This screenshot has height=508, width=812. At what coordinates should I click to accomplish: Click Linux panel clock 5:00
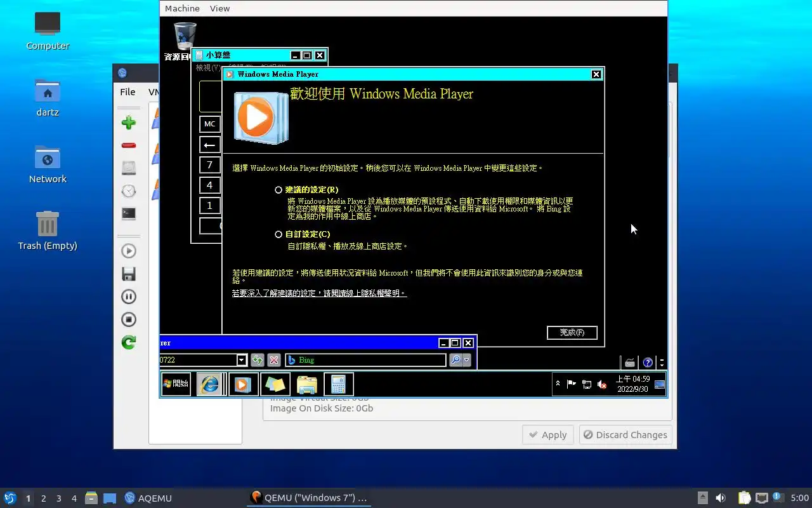[x=800, y=498]
